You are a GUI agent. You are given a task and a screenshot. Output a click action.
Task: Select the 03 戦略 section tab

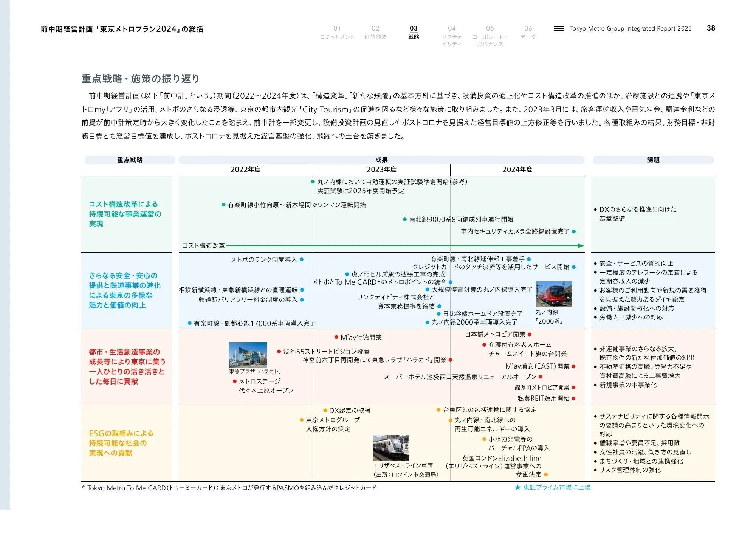coord(414,33)
